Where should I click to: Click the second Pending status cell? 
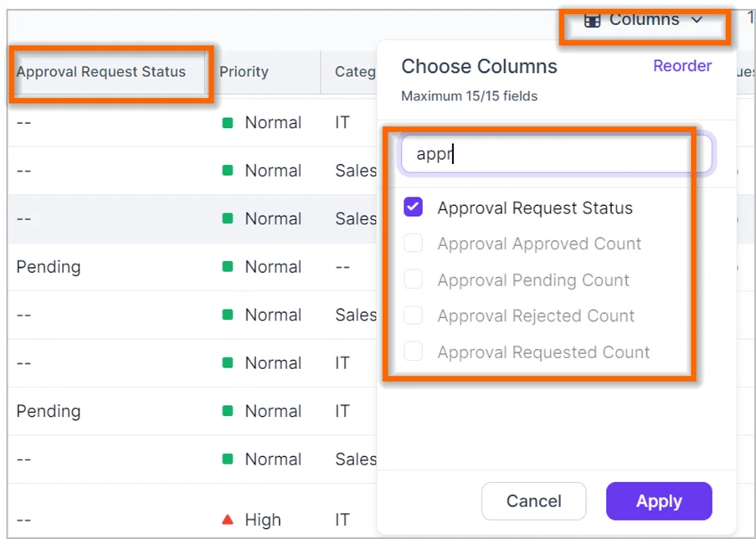(x=49, y=411)
